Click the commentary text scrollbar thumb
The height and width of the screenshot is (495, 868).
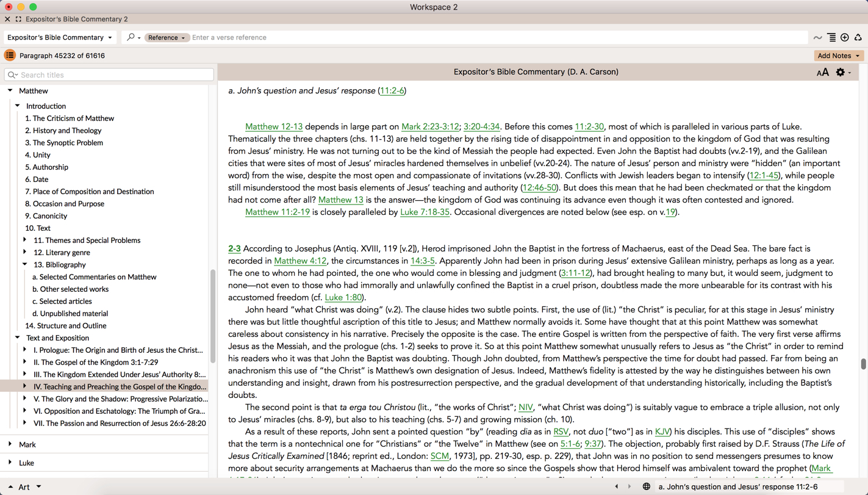click(863, 364)
